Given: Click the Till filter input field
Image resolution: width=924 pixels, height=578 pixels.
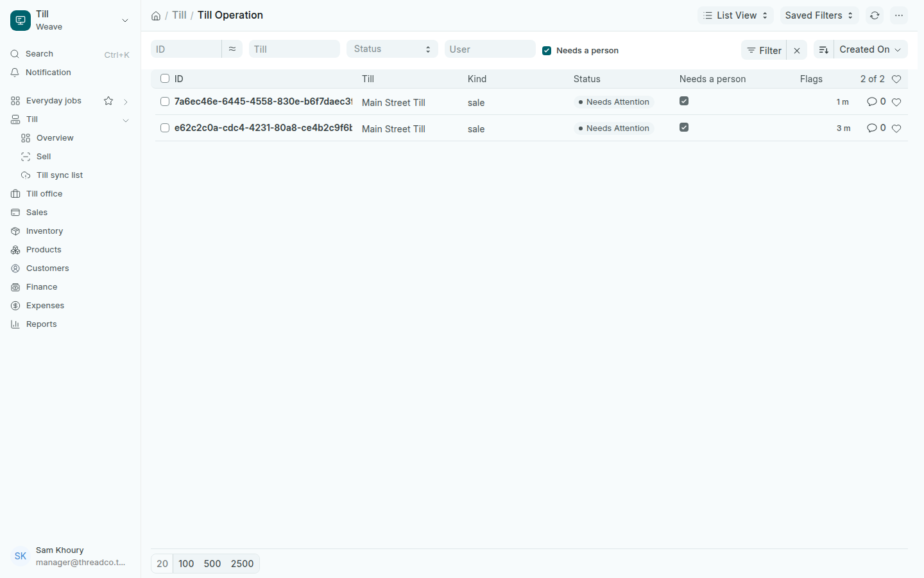Looking at the screenshot, I should coord(294,49).
